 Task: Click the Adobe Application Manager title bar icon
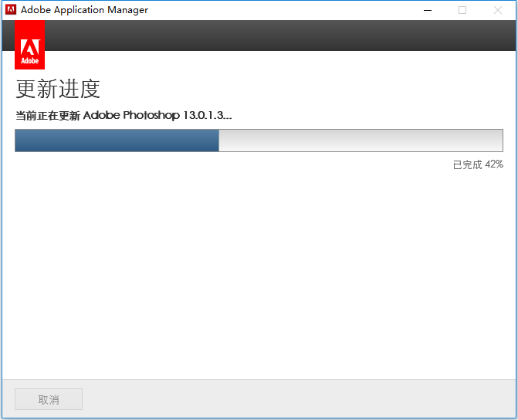(11, 9)
